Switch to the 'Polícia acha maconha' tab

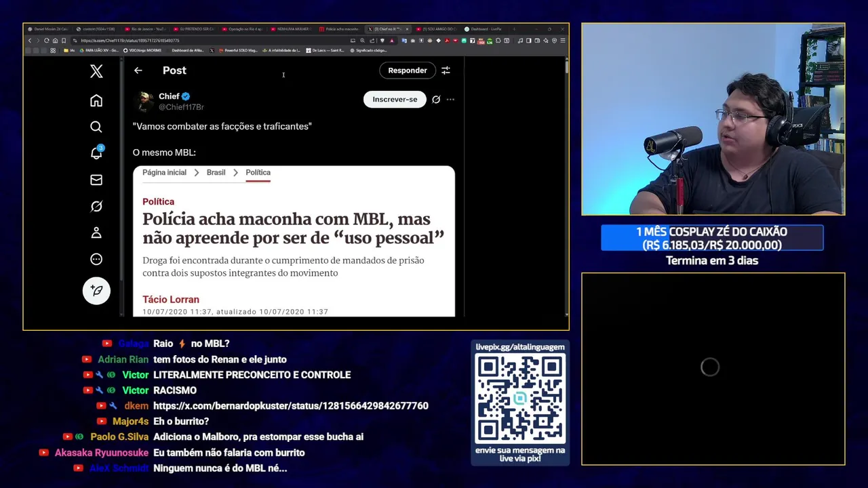341,29
